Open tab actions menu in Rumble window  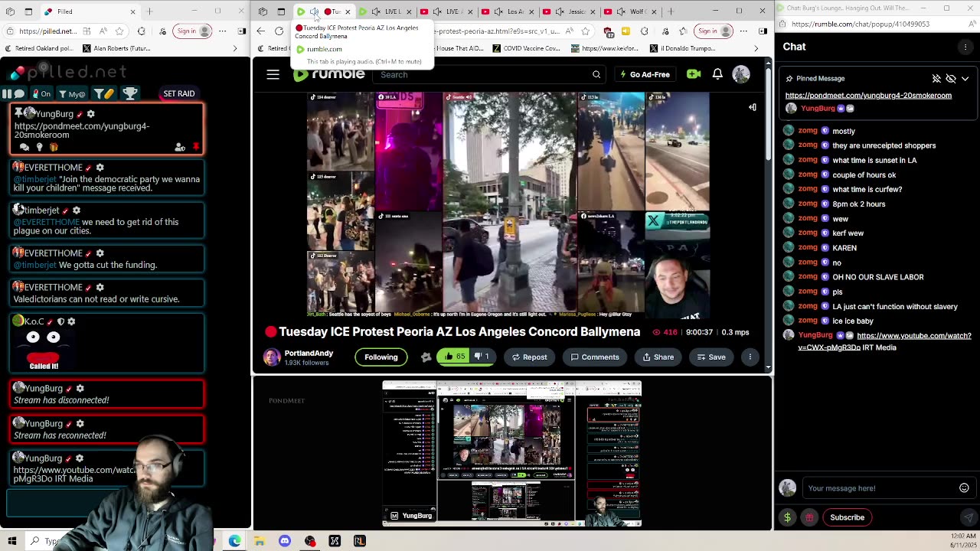(x=281, y=11)
